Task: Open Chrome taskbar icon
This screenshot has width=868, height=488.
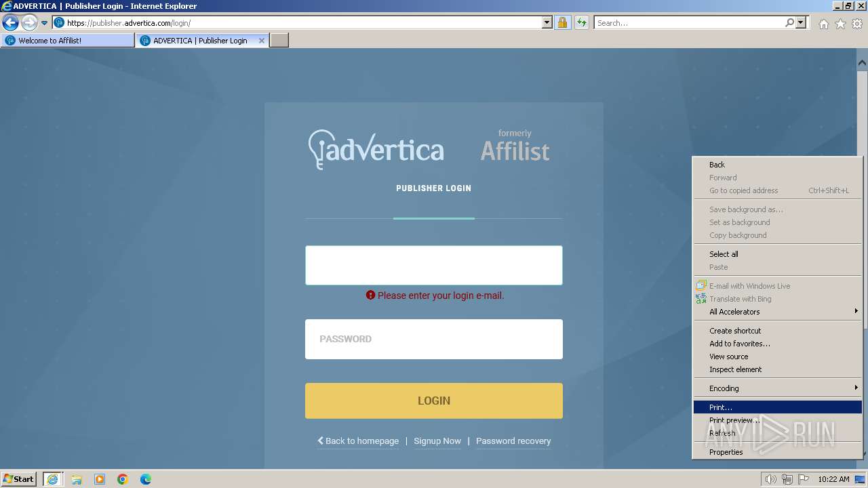Action: coord(123,479)
